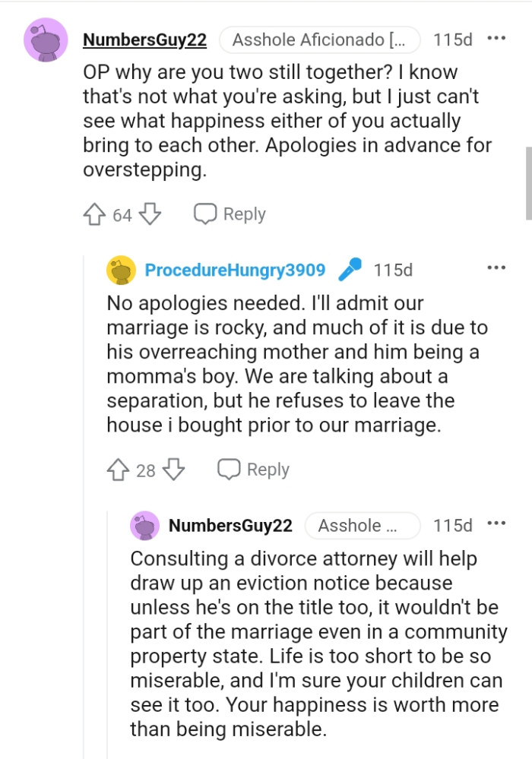Image resolution: width=532 pixels, height=759 pixels.
Task: Click the page scrollbar thumb on the right
Action: pos(528,182)
